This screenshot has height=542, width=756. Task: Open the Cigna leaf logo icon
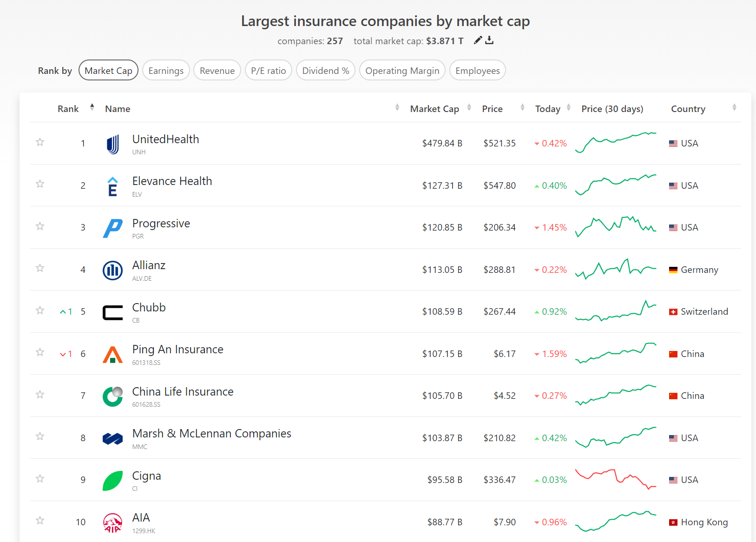[x=112, y=481]
